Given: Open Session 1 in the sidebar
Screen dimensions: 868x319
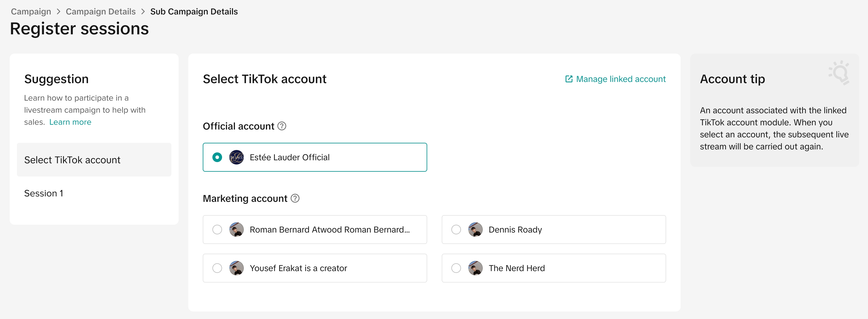Looking at the screenshot, I should (x=43, y=193).
